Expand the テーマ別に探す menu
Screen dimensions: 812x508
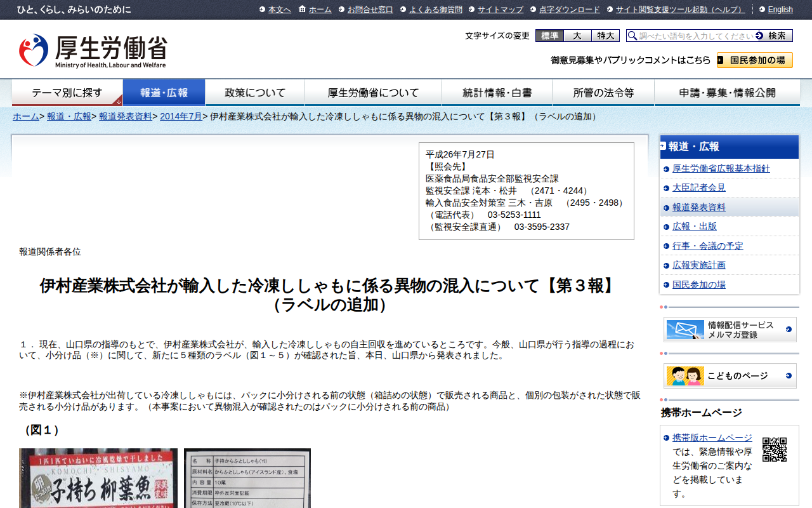click(67, 93)
